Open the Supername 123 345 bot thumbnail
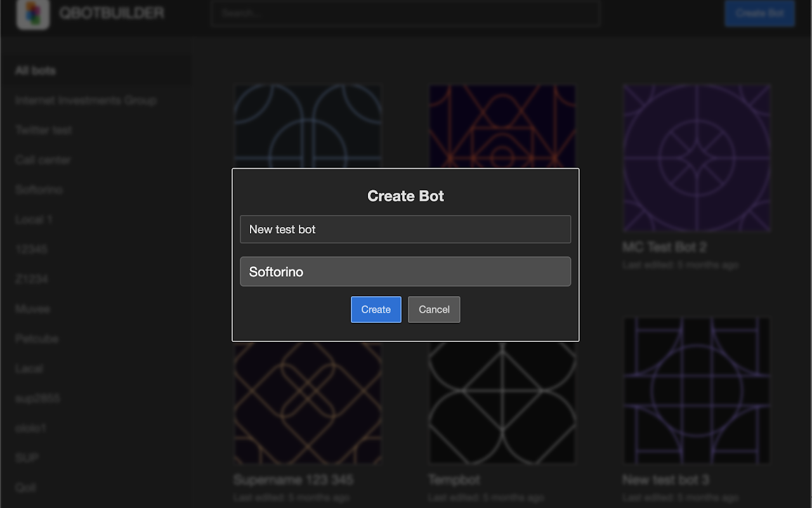 (x=308, y=403)
